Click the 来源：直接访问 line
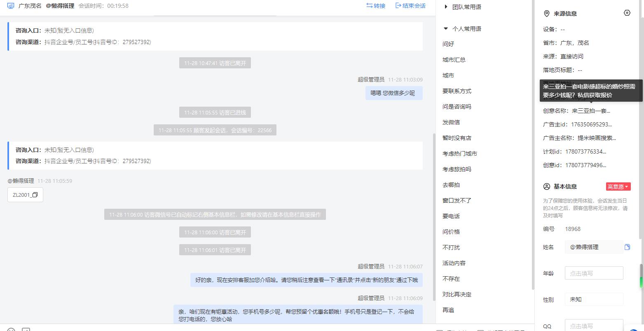 [563, 56]
